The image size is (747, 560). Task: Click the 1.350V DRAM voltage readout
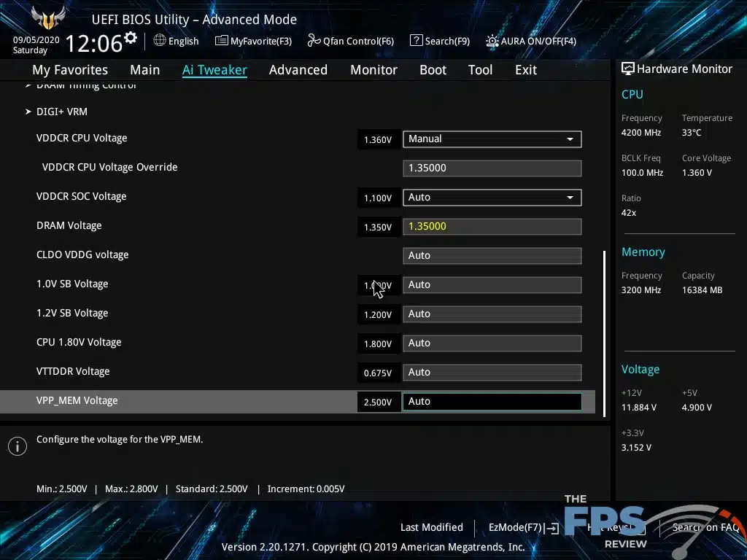pyautogui.click(x=378, y=227)
